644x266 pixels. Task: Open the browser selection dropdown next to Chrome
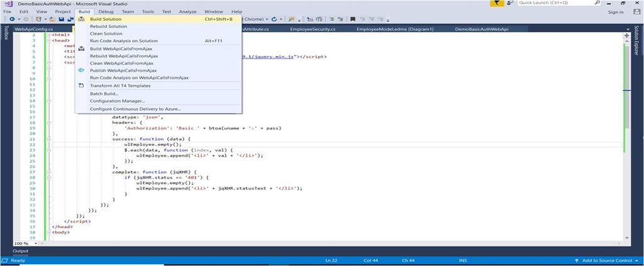coord(267,19)
